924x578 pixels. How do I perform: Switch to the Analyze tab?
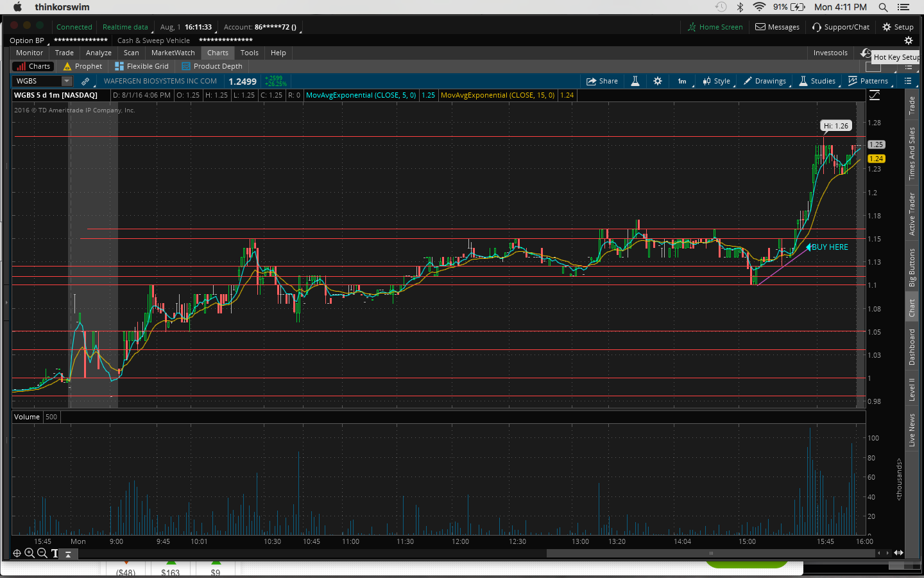(98, 53)
